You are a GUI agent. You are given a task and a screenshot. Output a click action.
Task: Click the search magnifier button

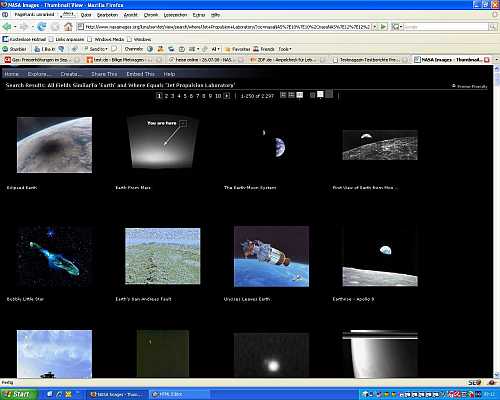[492, 27]
